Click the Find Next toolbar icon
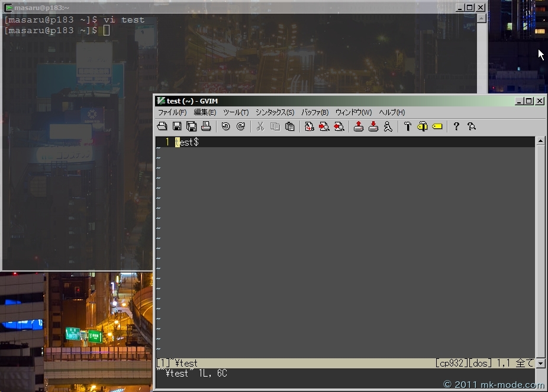This screenshot has height=392, width=548. click(324, 126)
